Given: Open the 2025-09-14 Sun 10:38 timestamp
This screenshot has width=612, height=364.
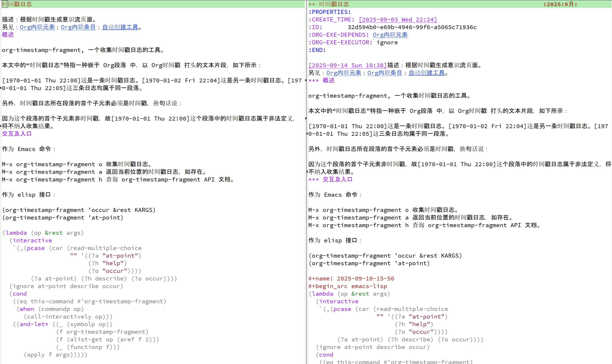Looking at the screenshot, I should click(347, 65).
